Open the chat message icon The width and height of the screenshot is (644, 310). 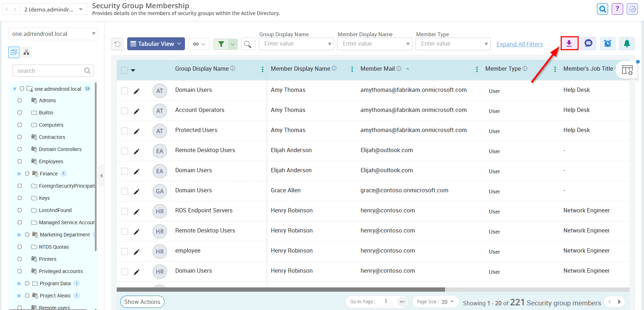point(588,43)
